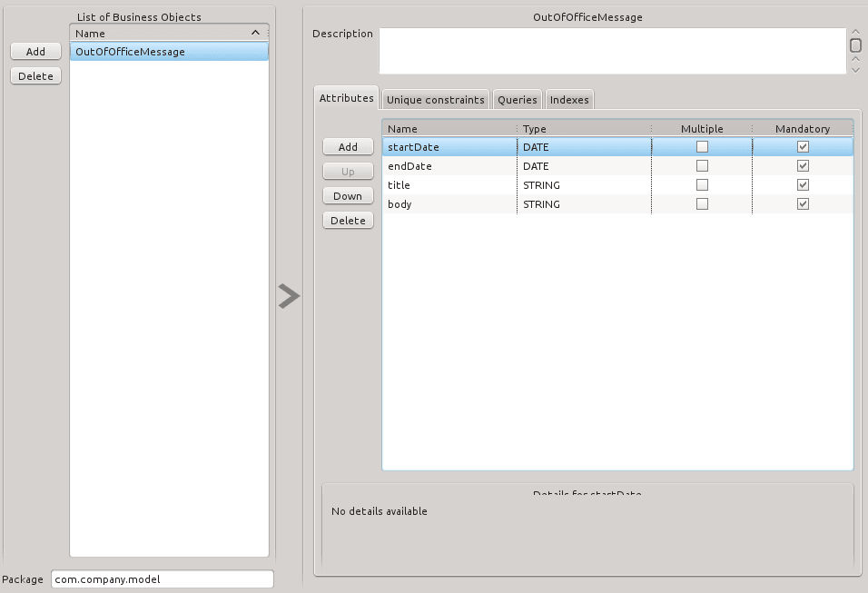Toggle Mandatory checkbox for endDate

point(803,166)
